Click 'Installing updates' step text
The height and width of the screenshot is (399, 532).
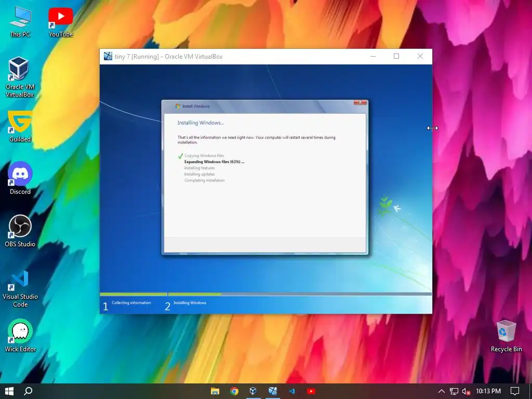pyautogui.click(x=199, y=174)
